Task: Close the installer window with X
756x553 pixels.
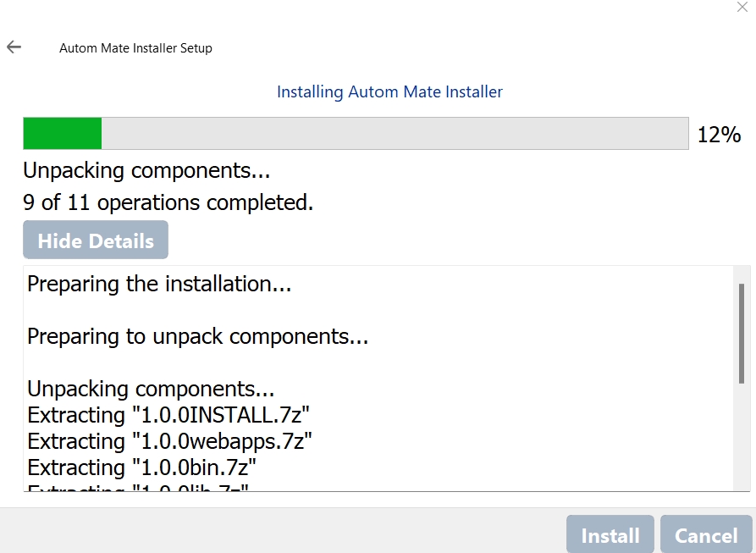Action: (x=742, y=8)
